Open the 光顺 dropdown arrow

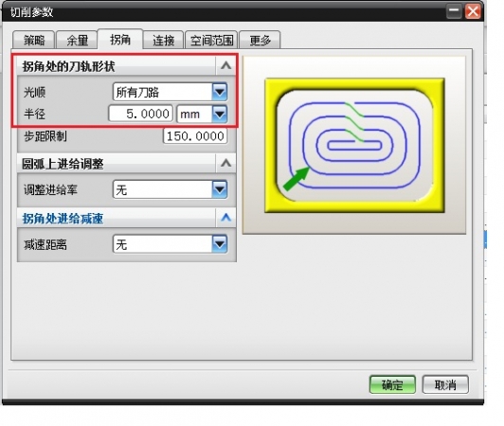[x=220, y=92]
